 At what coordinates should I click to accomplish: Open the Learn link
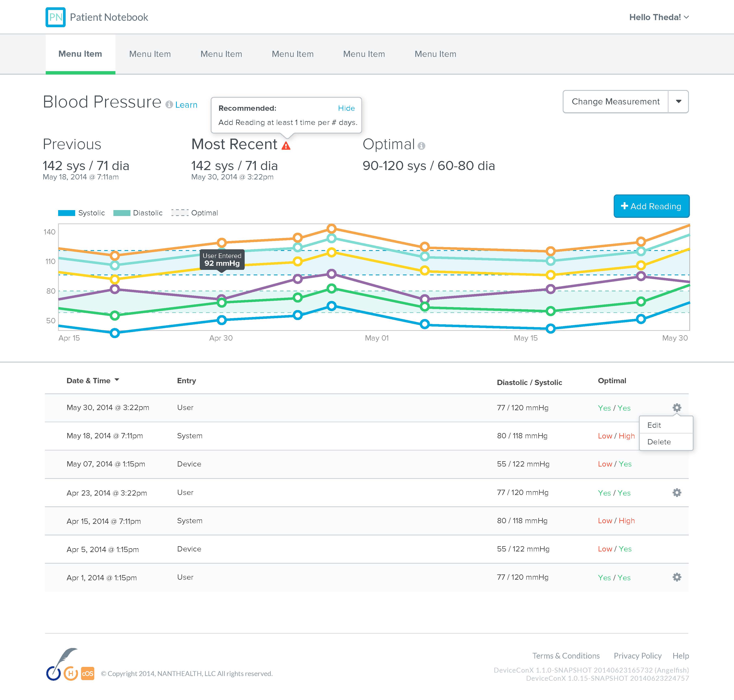pyautogui.click(x=186, y=105)
